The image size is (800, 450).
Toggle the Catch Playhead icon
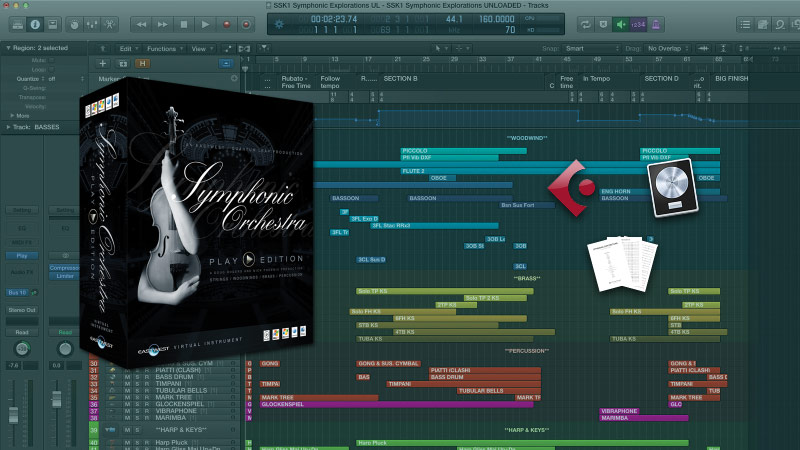tap(264, 48)
